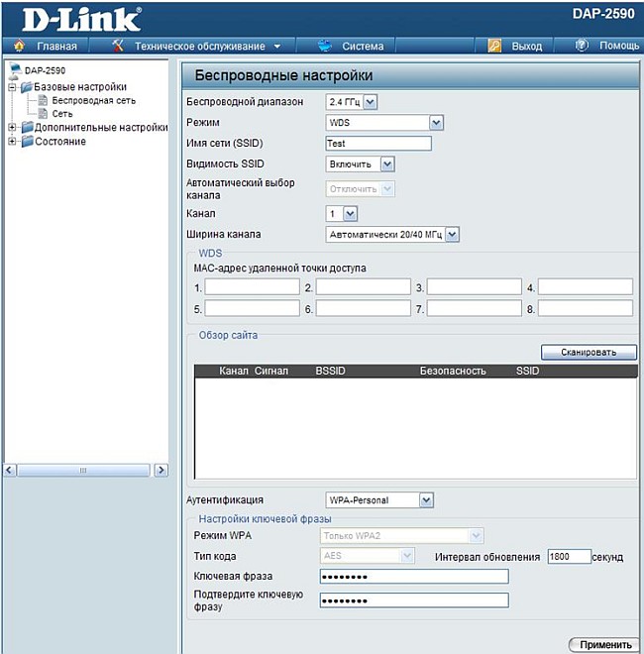Click the left panel horizontal scrollbar

(x=84, y=470)
